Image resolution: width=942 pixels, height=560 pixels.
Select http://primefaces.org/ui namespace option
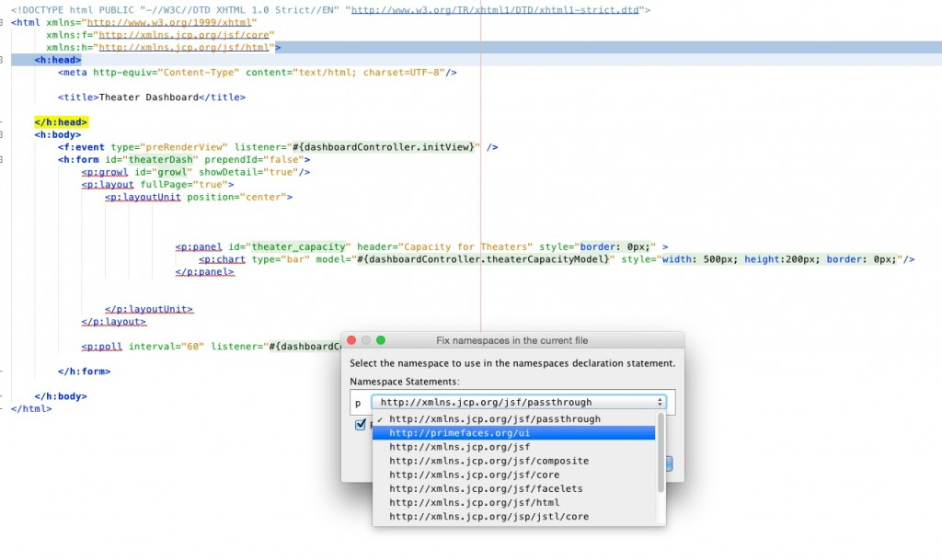coord(513,433)
